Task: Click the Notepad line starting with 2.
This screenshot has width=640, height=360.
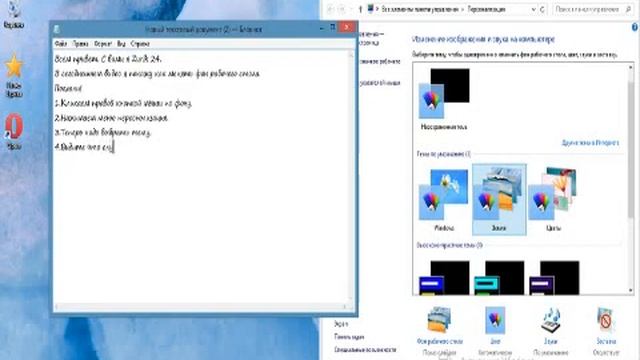Action: click(111, 118)
